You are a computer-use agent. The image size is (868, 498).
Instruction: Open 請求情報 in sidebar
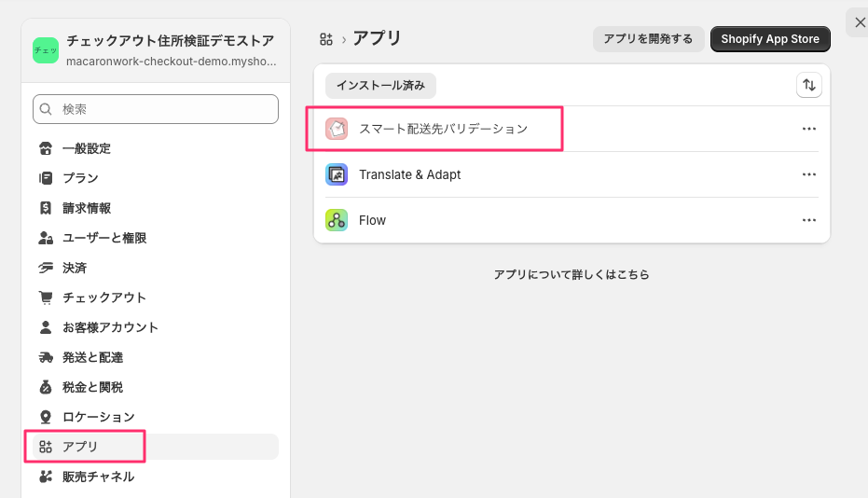click(87, 208)
